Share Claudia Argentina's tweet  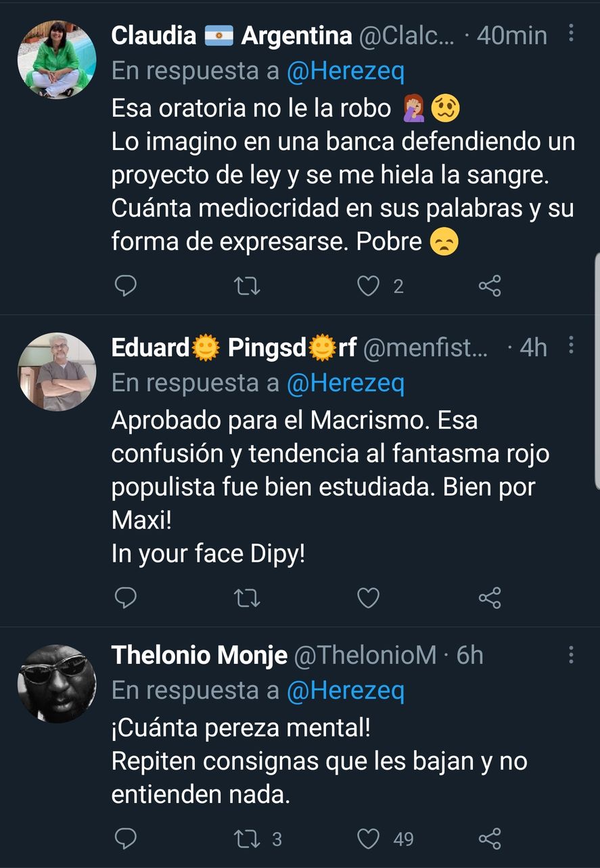489,286
